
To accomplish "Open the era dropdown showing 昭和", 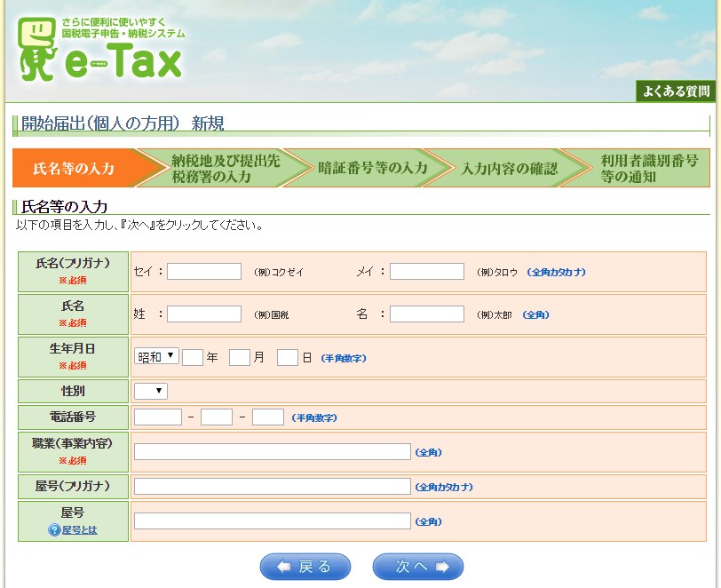I will [156, 357].
